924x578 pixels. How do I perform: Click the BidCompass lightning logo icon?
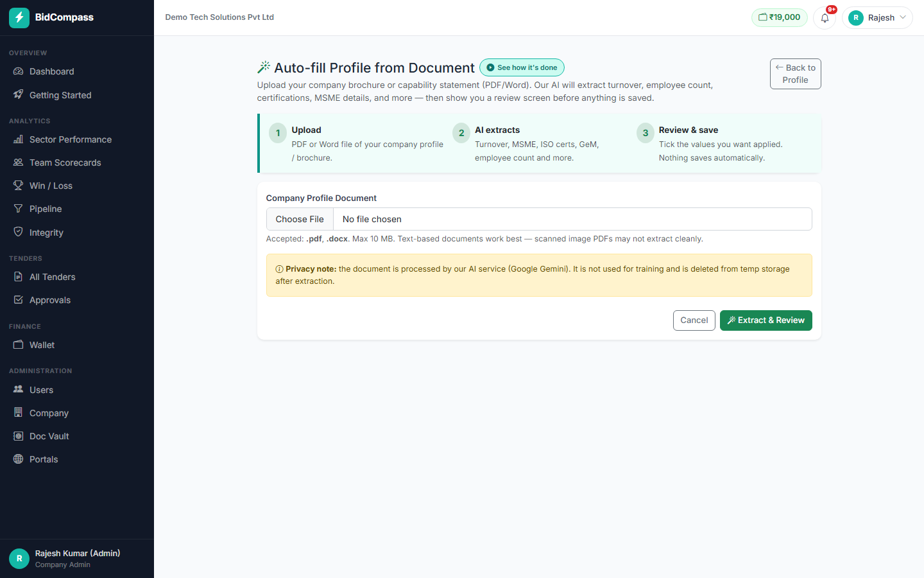(x=19, y=17)
